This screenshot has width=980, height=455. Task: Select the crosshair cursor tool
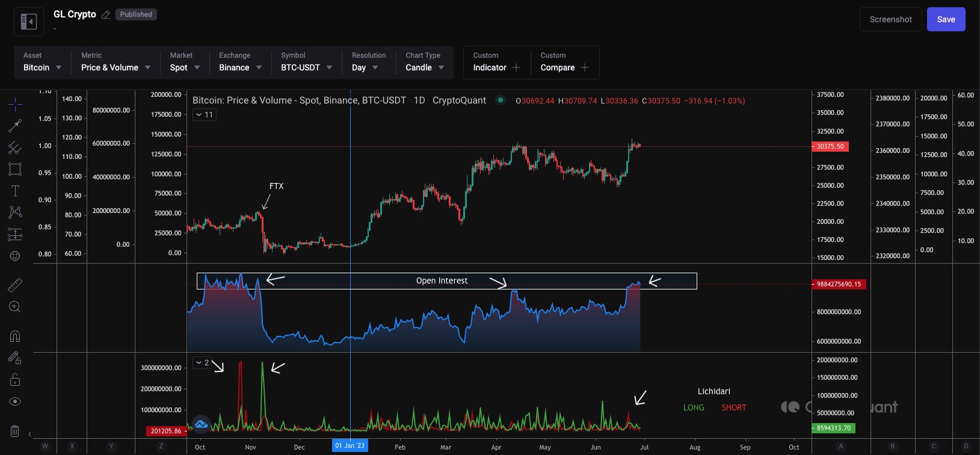[15, 105]
